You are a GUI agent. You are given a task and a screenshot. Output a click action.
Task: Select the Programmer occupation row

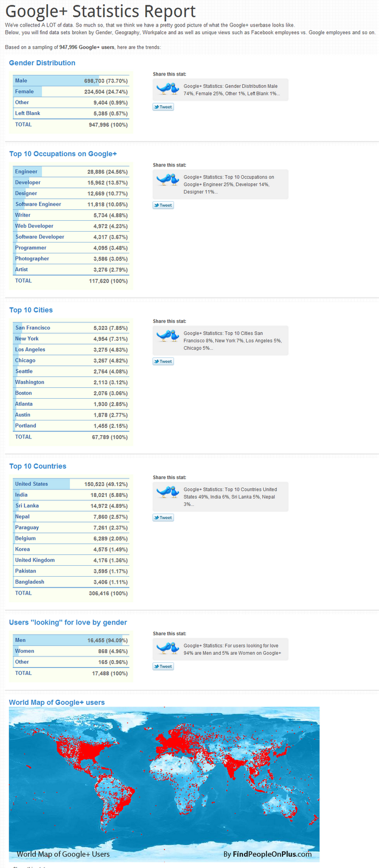(x=71, y=248)
